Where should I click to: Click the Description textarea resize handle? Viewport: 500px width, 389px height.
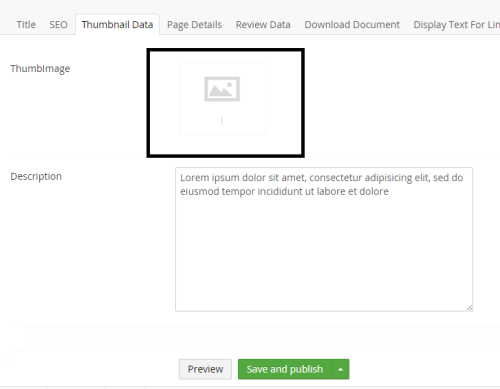[469, 308]
